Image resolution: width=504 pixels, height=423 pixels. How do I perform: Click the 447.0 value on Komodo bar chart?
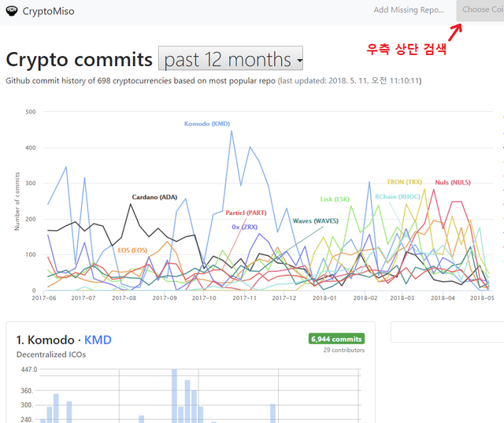[29, 369]
